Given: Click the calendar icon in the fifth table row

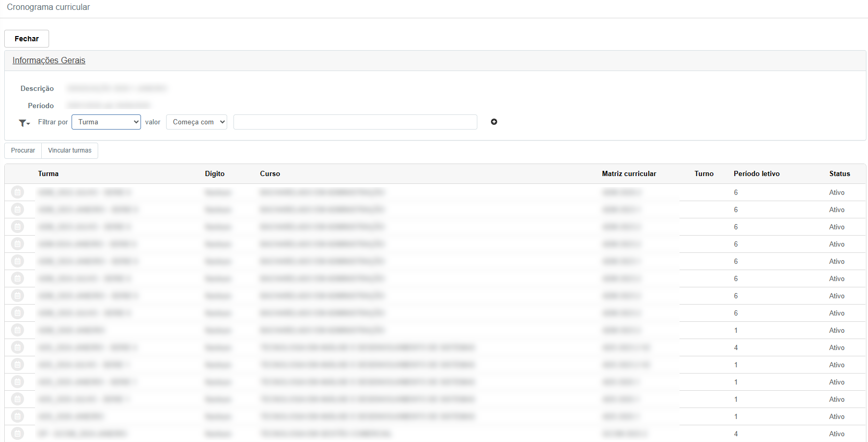Looking at the screenshot, I should 17,261.
